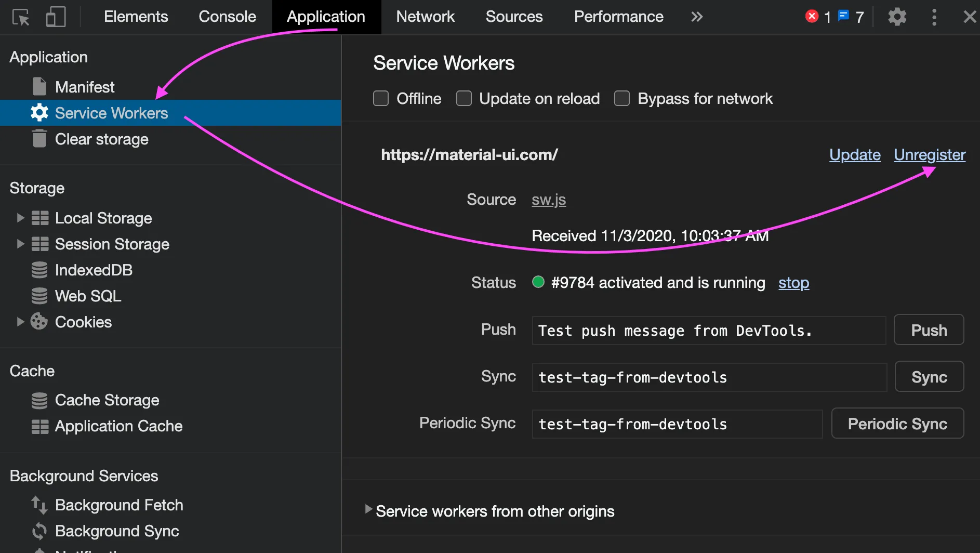This screenshot has height=553, width=980.
Task: Click the red error count icon
Action: click(x=812, y=17)
